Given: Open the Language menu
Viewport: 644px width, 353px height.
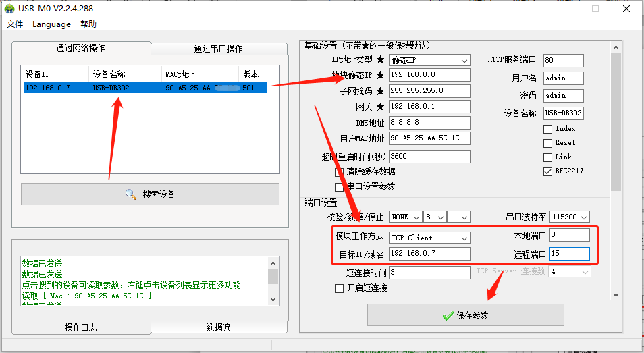Looking at the screenshot, I should click(x=51, y=24).
